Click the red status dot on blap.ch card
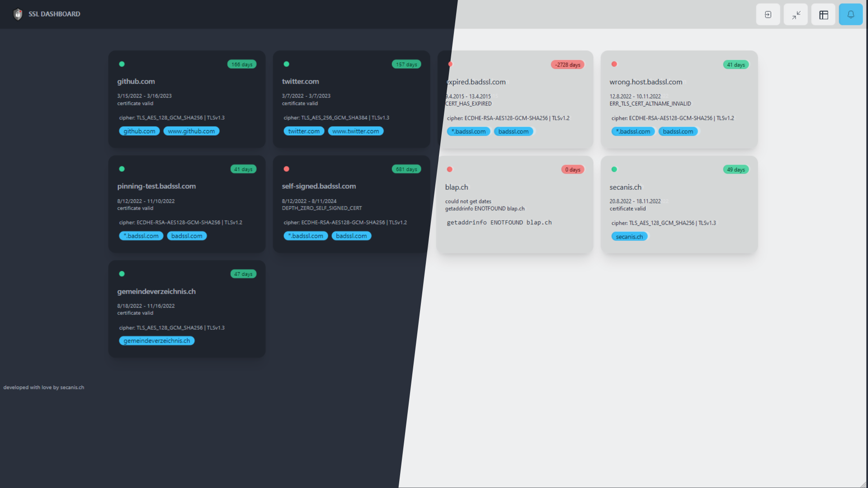This screenshot has width=868, height=488. tap(450, 169)
